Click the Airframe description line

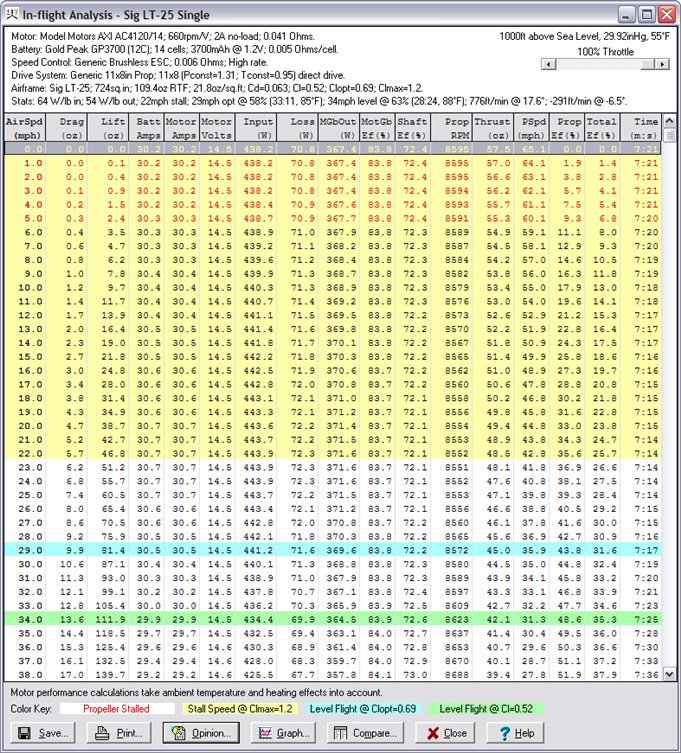point(217,88)
